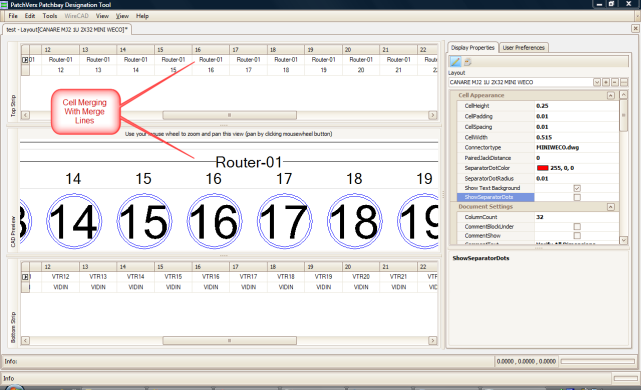The width and height of the screenshot is (641, 390).
Task: Click the second-row cell 17 in Top Strip
Action: (x=248, y=70)
